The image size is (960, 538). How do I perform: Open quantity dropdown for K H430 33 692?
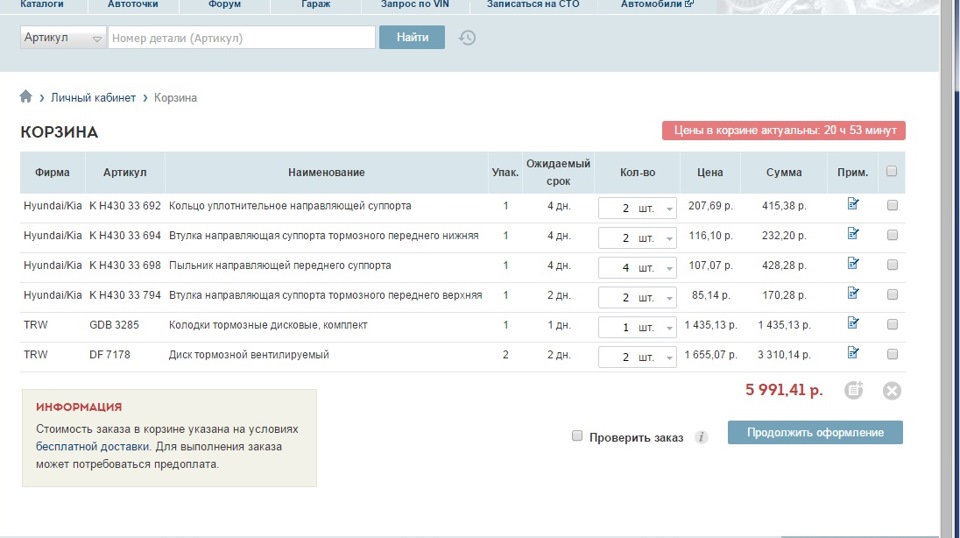point(637,208)
